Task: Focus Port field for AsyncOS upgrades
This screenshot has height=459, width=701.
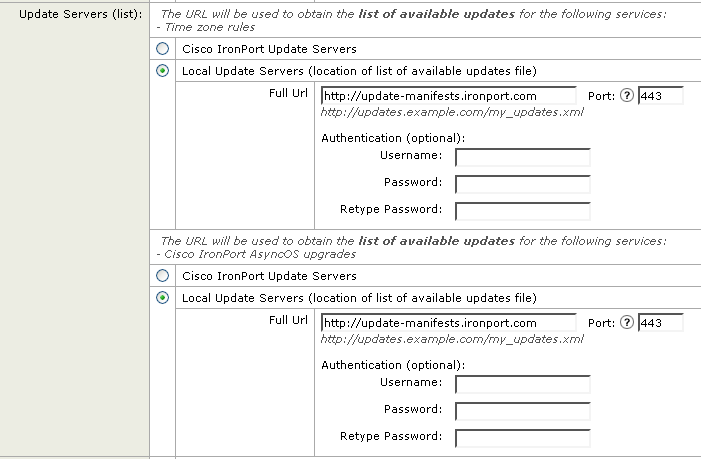Action: coord(660,323)
